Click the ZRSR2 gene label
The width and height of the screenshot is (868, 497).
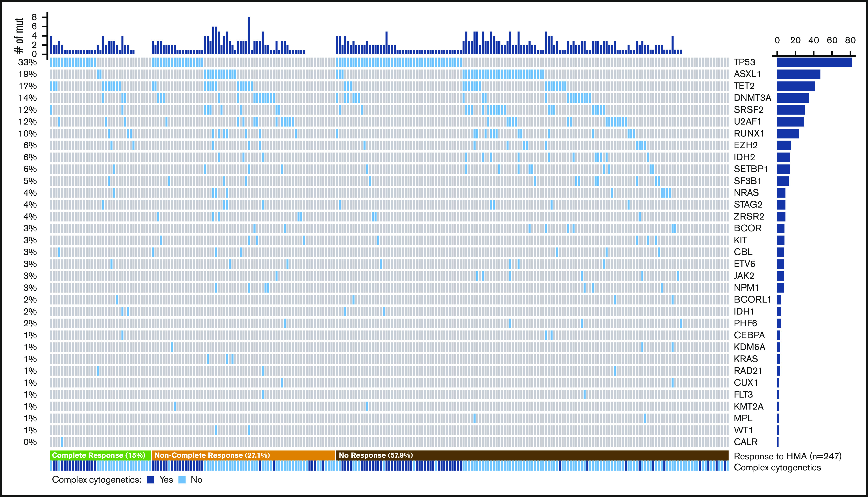(749, 216)
